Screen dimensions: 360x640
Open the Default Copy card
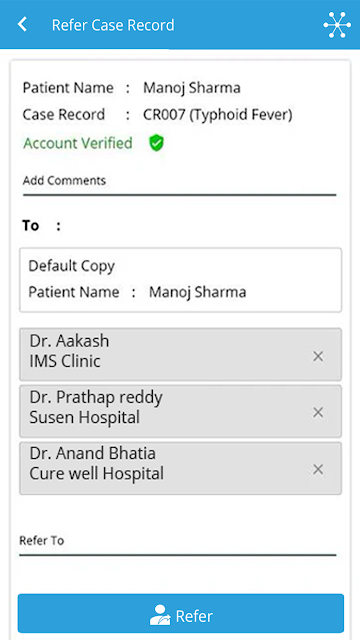click(x=180, y=280)
